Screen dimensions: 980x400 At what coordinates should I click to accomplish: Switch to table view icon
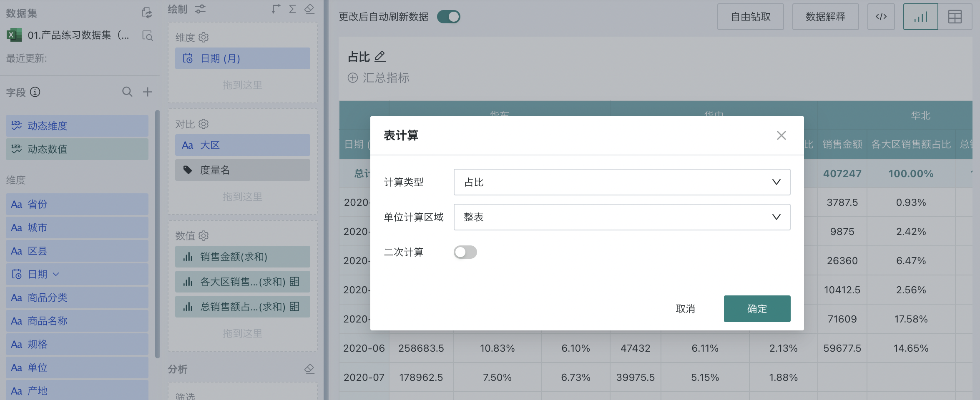point(955,17)
